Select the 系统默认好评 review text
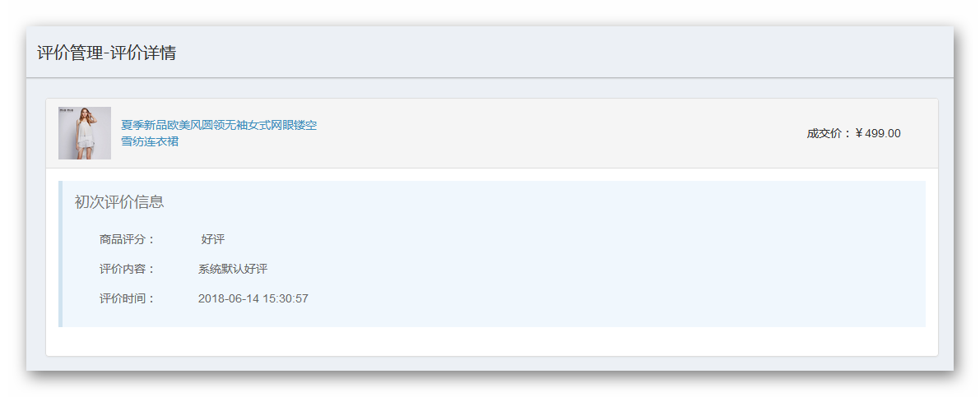This screenshot has width=980, height=397. (x=233, y=269)
